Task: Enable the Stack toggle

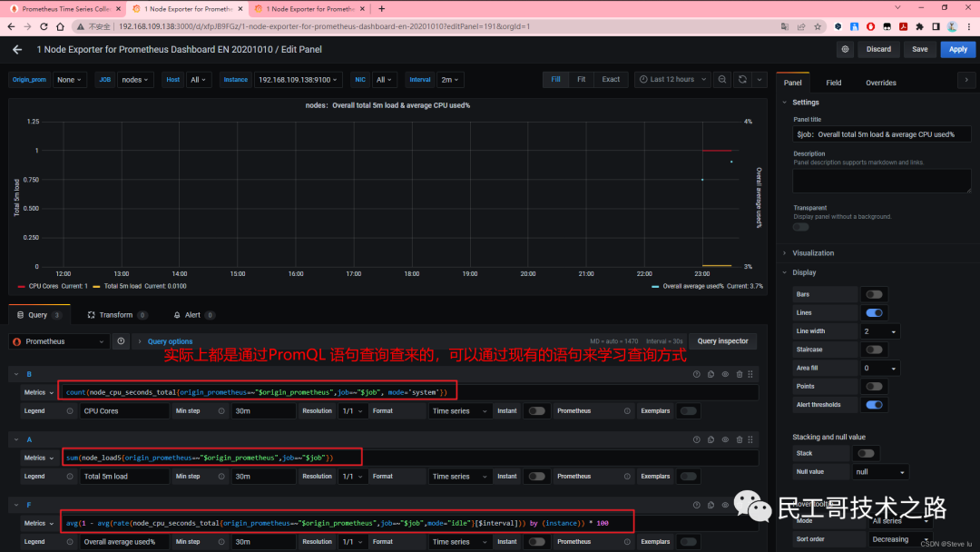Action: click(866, 453)
